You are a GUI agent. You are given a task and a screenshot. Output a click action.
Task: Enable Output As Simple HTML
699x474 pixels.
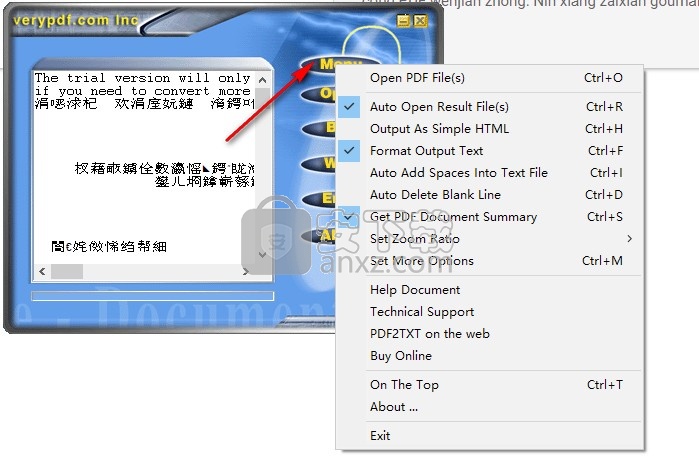[x=489, y=128]
